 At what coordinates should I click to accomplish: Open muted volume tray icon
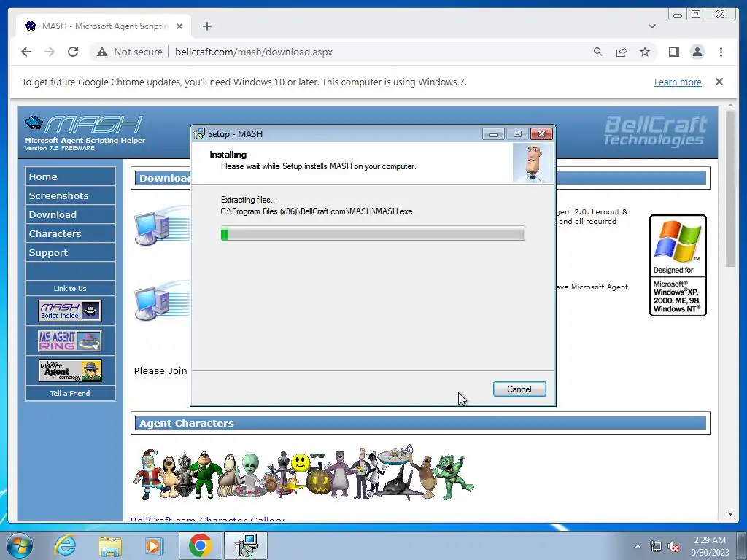coord(673,546)
